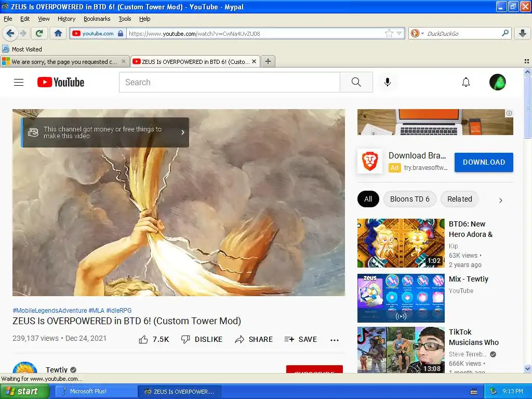
Task: Like the video with the thumbs-up icon
Action: tap(143, 340)
